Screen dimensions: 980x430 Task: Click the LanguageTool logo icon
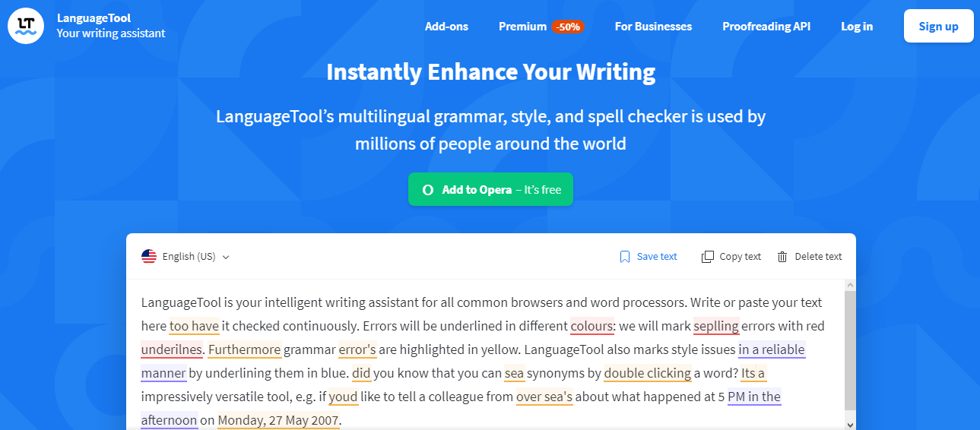coord(26,26)
